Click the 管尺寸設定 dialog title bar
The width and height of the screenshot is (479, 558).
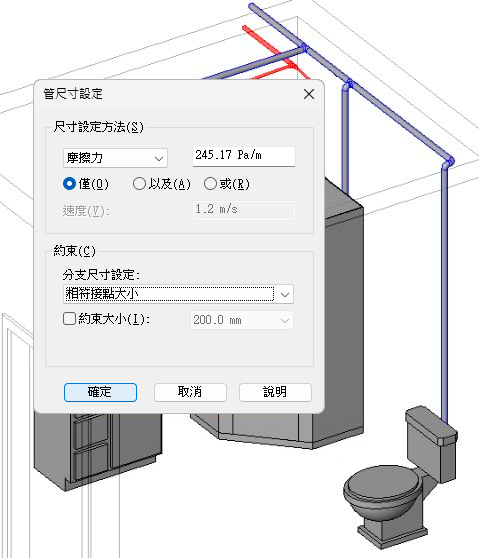pyautogui.click(x=171, y=94)
